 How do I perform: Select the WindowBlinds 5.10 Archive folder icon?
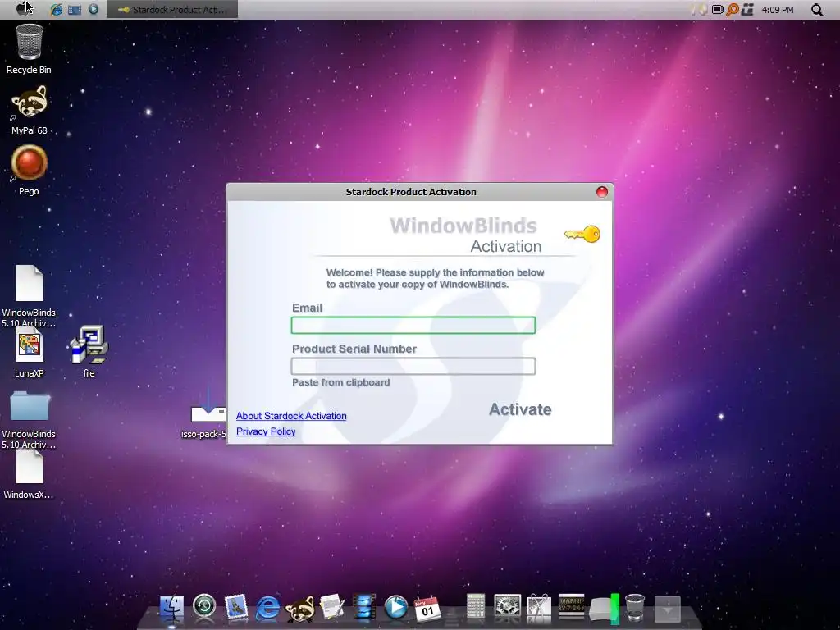[x=29, y=420]
